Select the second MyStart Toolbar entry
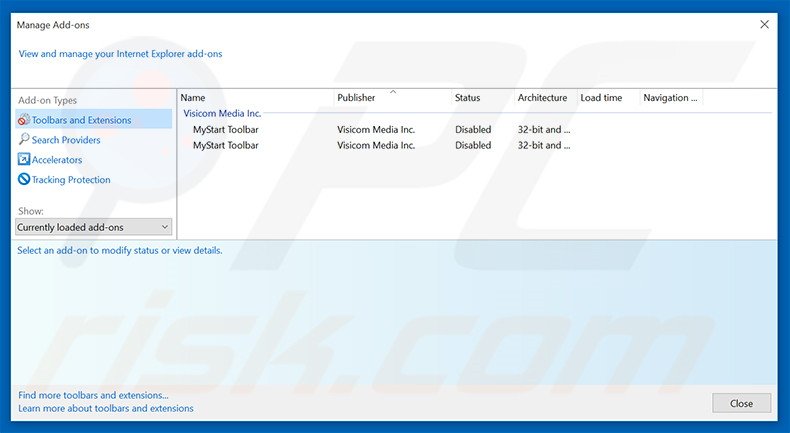Viewport: 790px width, 433px height. point(226,145)
